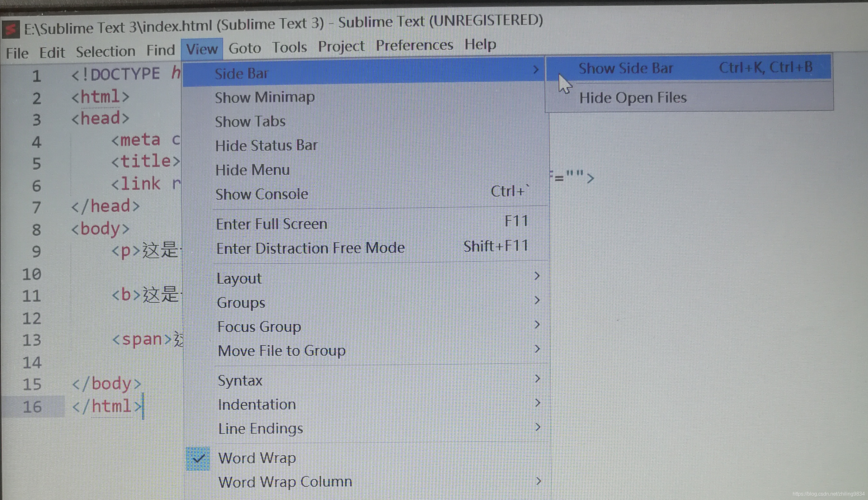
Task: Open the Preferences menu
Action: click(x=414, y=45)
